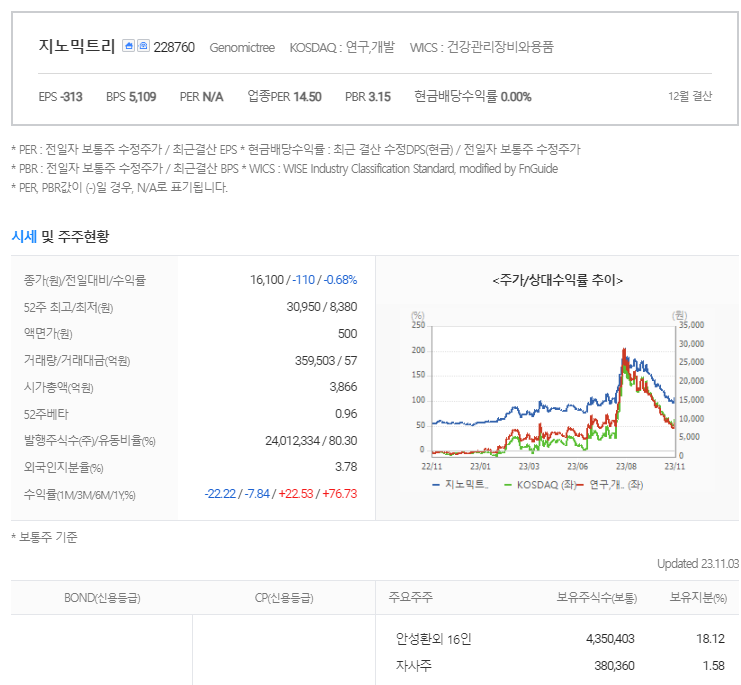
Task: Click the KOSDAQ (좌) green legend entry
Action: pyautogui.click(x=541, y=485)
